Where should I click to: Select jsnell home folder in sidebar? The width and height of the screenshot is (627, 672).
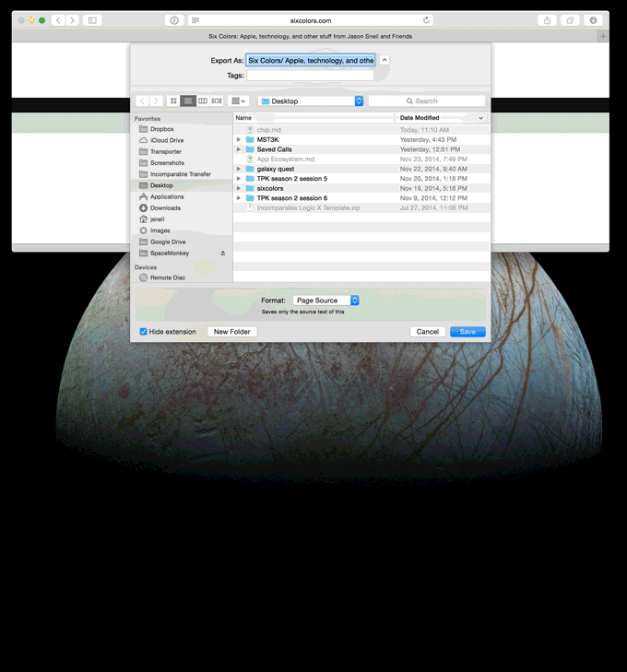(182, 219)
